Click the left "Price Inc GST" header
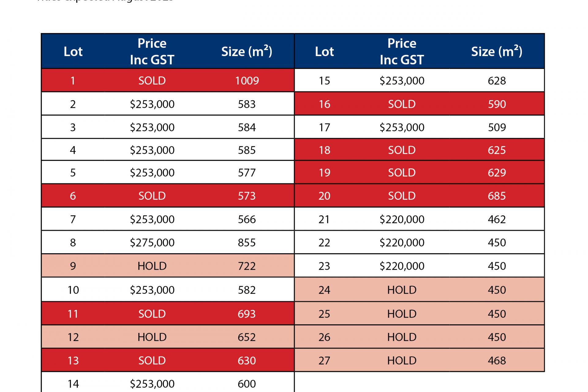This screenshot has width=588, height=392. pyautogui.click(x=152, y=51)
